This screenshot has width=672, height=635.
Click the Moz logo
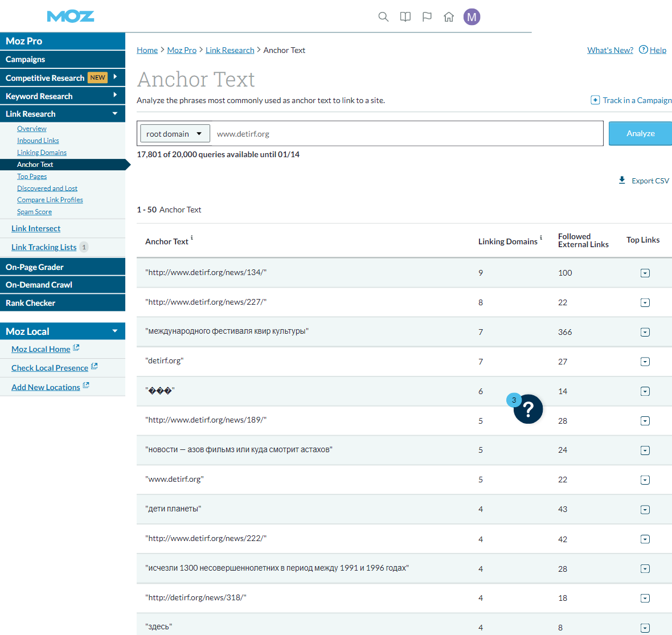(71, 17)
